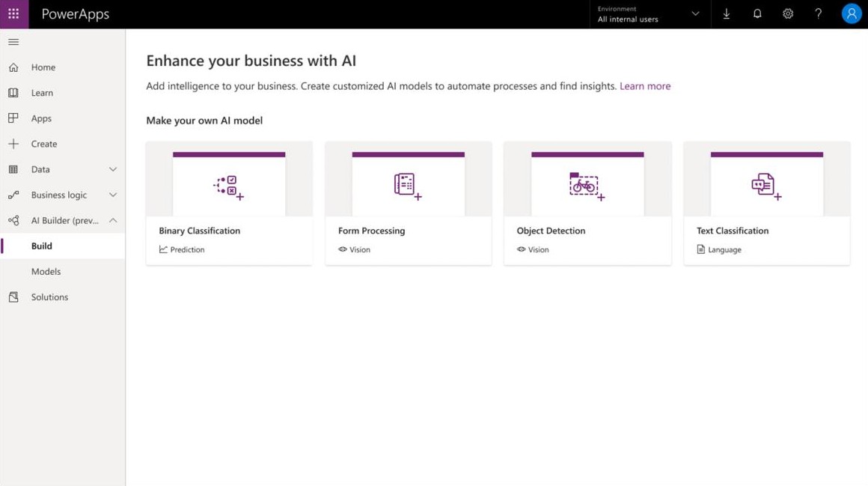Screen dimensions: 868x486
Task: Click the Create plus icon
Action: point(13,144)
